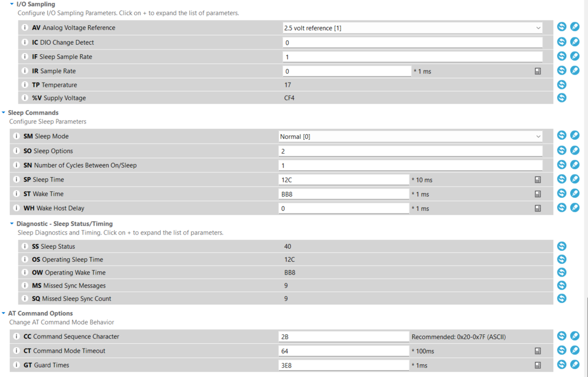The height and width of the screenshot is (377, 588).
Task: Click the write icon for IC DIO Change Detect
Action: tap(575, 42)
